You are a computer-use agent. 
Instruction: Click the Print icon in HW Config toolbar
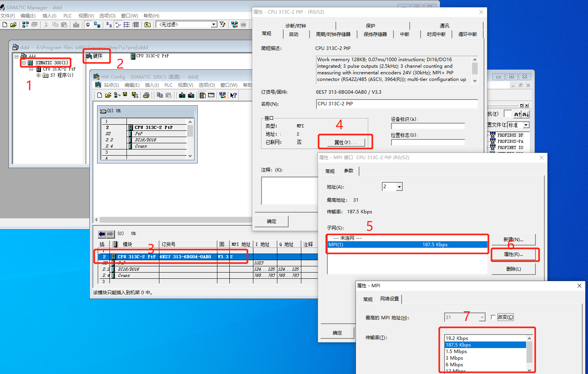146,95
